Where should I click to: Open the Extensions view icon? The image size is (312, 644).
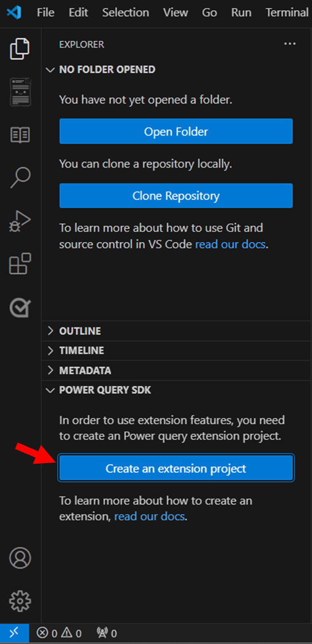pyautogui.click(x=19, y=264)
